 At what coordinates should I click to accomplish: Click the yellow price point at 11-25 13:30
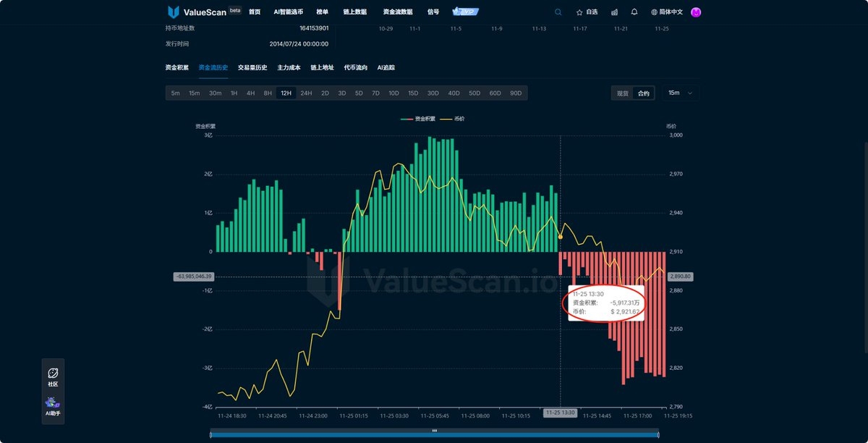click(561, 237)
